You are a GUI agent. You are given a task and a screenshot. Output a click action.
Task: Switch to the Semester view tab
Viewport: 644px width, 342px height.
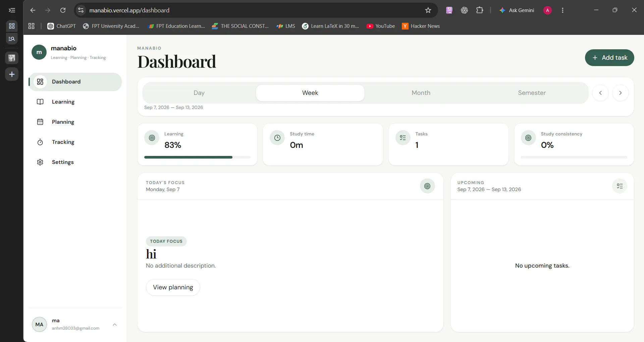point(532,93)
